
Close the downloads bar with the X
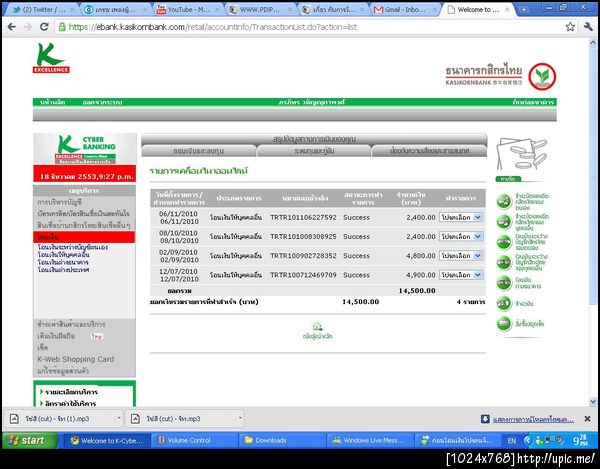(587, 419)
